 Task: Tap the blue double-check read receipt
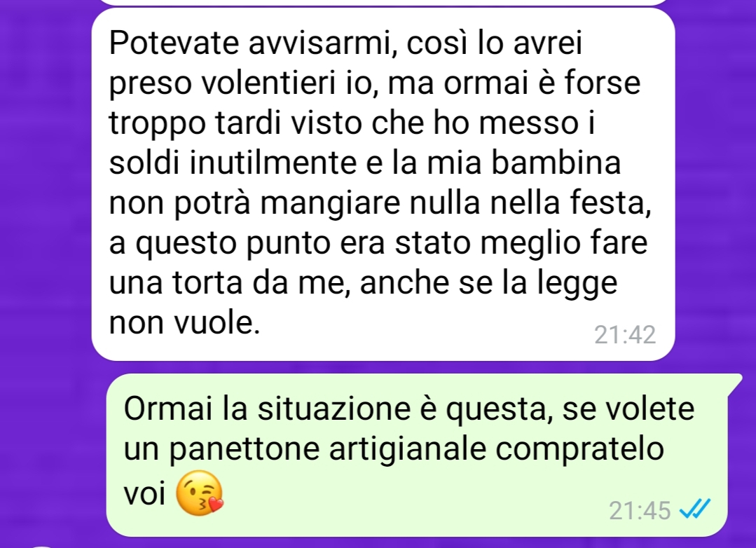(695, 509)
